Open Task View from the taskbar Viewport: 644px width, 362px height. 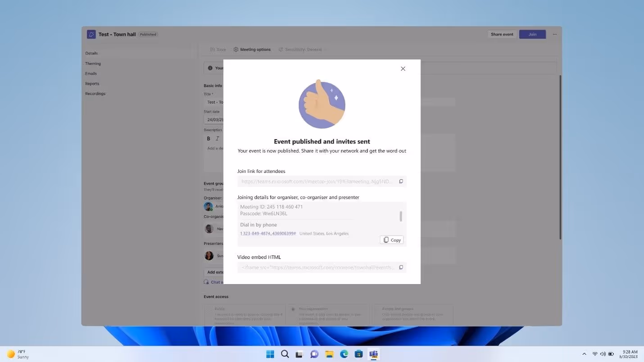(299, 354)
